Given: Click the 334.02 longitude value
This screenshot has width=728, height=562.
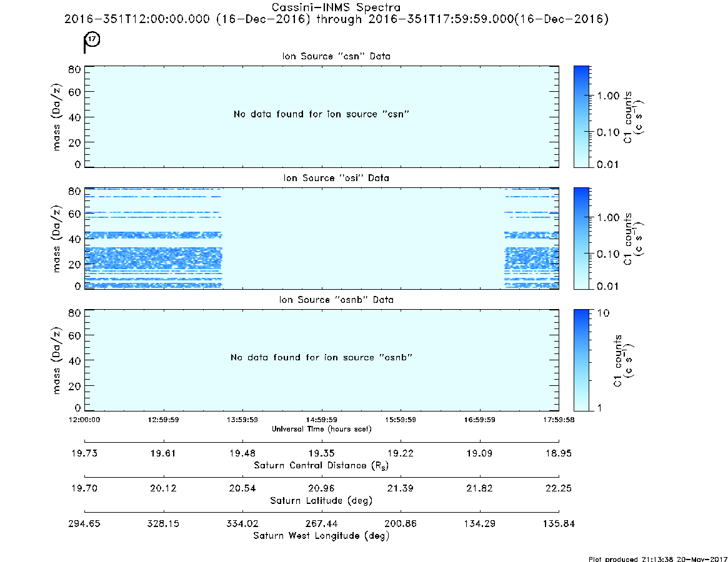Looking at the screenshot, I should pyautogui.click(x=242, y=523).
